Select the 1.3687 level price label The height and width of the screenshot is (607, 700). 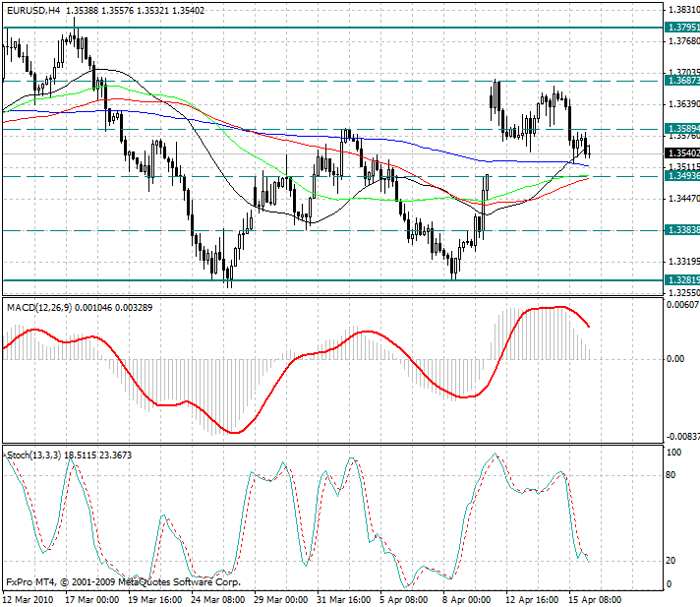[682, 81]
